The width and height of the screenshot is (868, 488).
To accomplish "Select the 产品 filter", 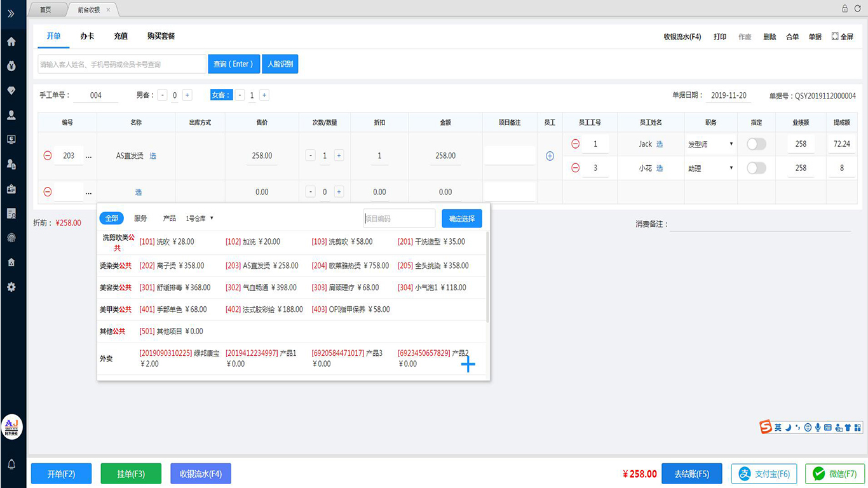I will click(170, 218).
